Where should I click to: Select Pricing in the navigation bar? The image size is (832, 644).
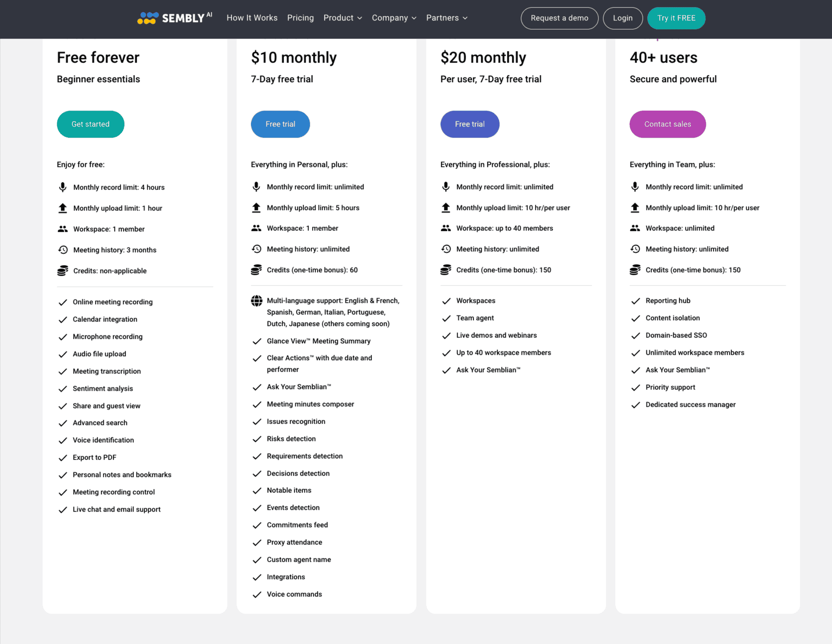tap(300, 18)
